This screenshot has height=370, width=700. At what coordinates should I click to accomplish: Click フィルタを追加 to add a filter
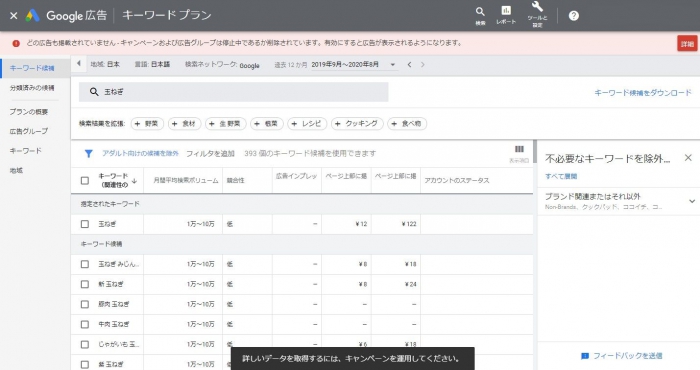click(210, 154)
